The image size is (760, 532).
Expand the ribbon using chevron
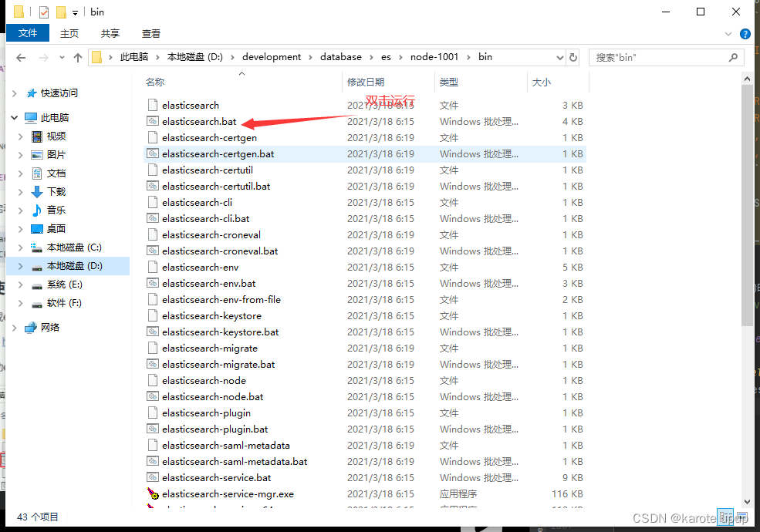728,34
